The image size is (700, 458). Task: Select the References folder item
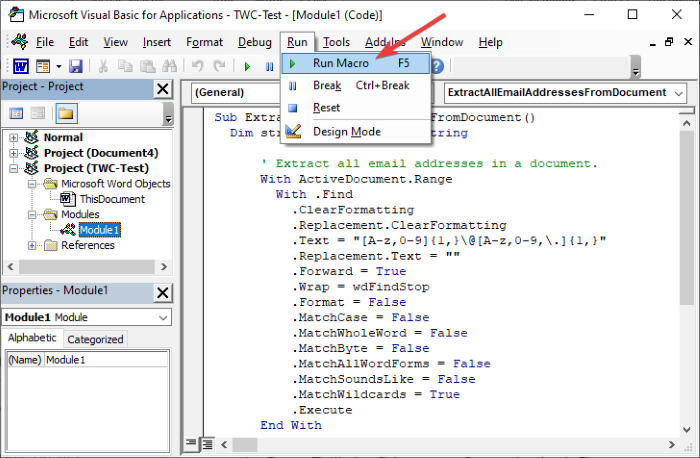coord(88,246)
